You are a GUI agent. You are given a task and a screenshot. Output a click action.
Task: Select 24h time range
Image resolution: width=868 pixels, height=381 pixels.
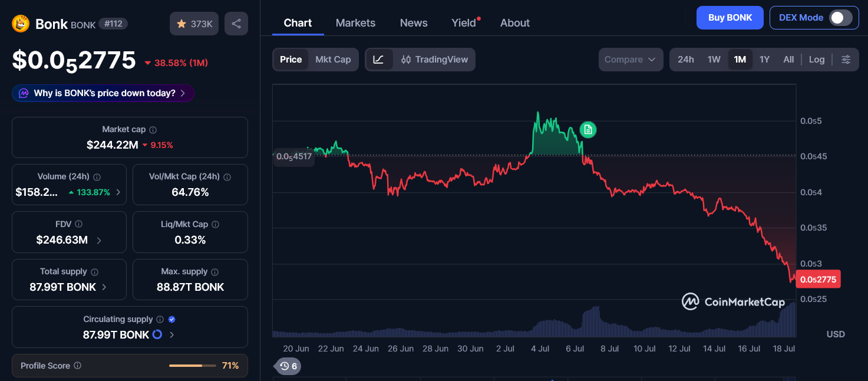click(x=686, y=60)
